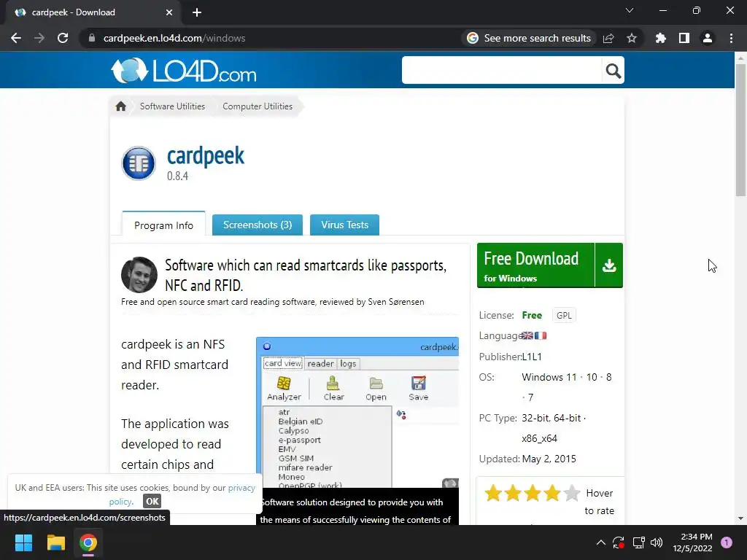Click the sync tray icon
Viewport: 747px width, 560px height.
coord(619,542)
